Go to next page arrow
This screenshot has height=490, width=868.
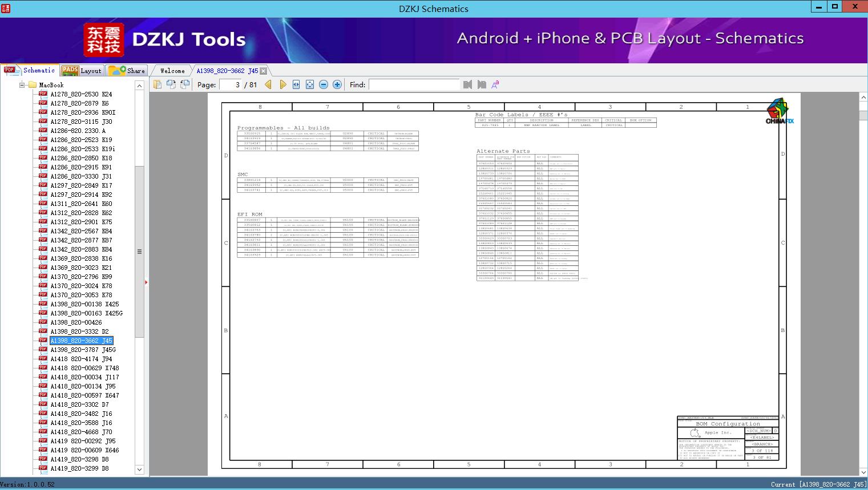coord(283,84)
